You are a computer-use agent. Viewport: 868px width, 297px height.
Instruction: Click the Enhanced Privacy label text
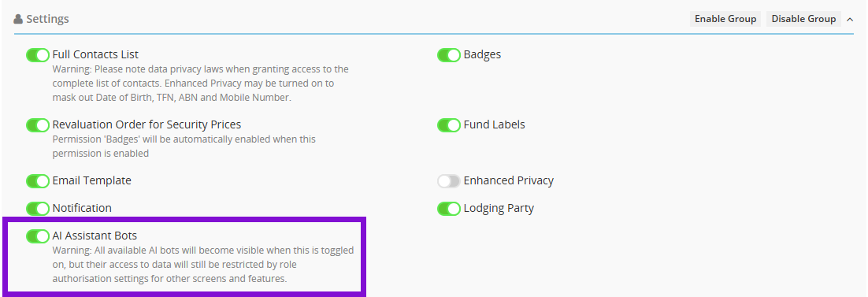click(x=509, y=180)
